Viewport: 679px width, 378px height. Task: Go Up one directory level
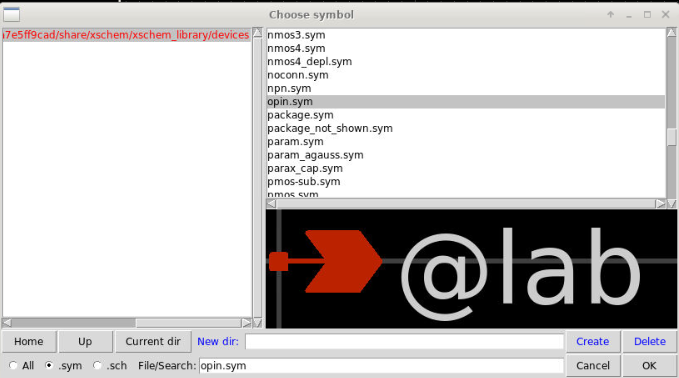point(85,342)
